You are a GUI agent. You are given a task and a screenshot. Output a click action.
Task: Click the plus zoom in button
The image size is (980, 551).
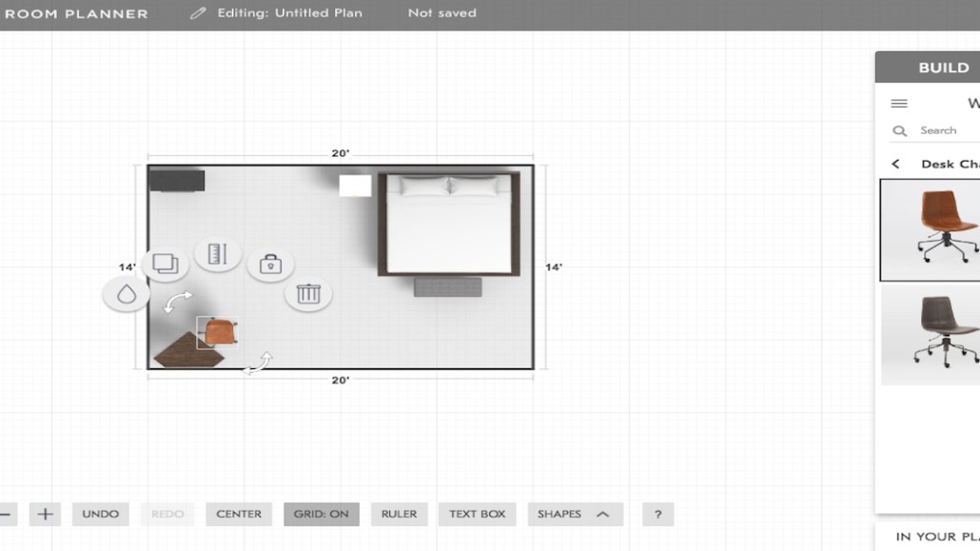45,514
